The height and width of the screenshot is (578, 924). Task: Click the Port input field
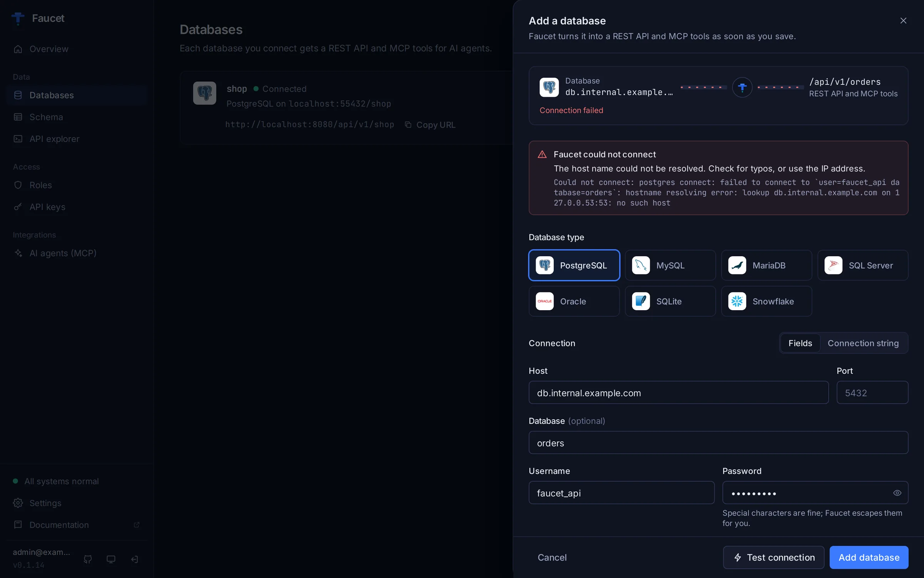[x=872, y=393]
